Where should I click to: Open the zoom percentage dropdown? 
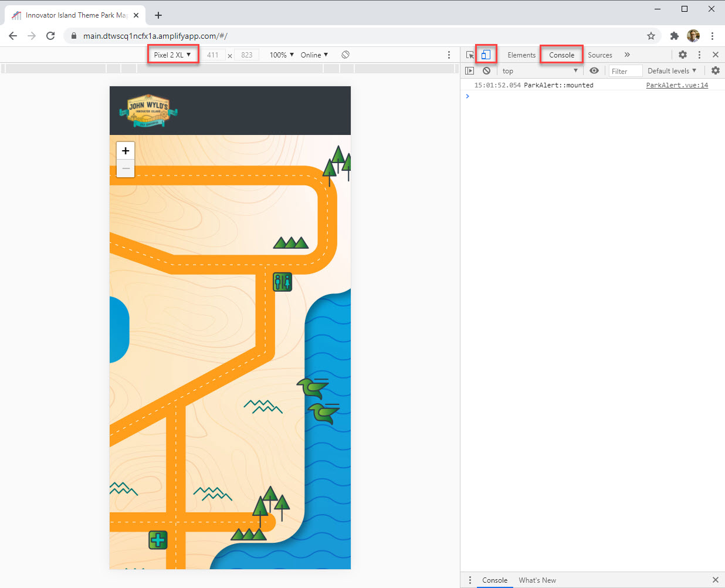(280, 55)
